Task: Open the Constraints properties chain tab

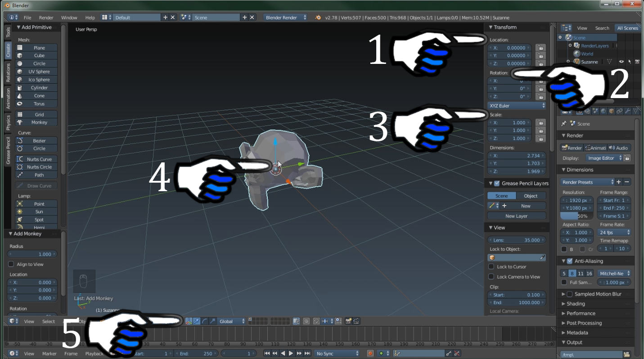Action: (x=620, y=111)
